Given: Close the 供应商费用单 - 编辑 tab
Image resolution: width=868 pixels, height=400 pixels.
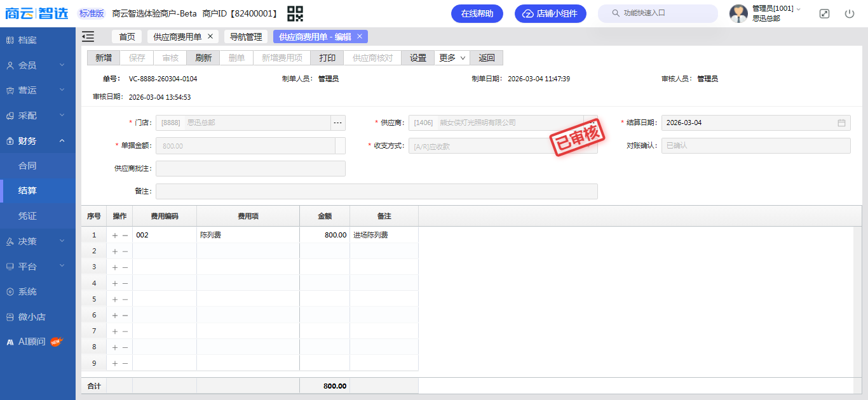Looking at the screenshot, I should [360, 37].
